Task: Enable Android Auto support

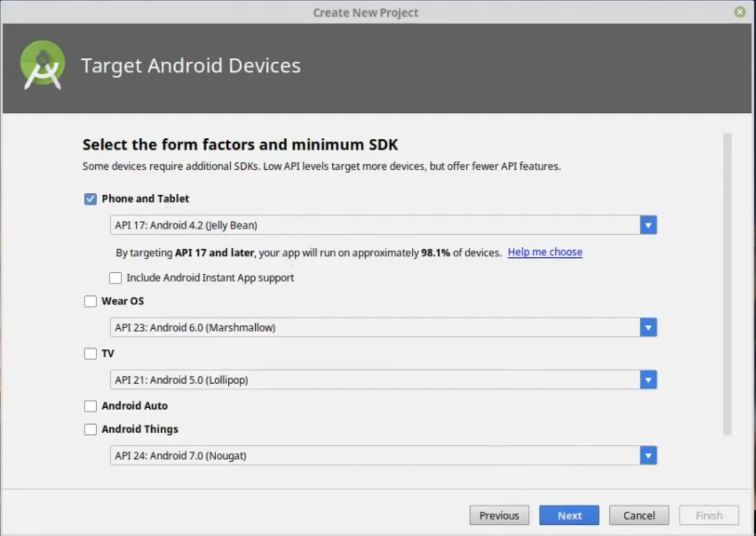Action: pyautogui.click(x=90, y=406)
